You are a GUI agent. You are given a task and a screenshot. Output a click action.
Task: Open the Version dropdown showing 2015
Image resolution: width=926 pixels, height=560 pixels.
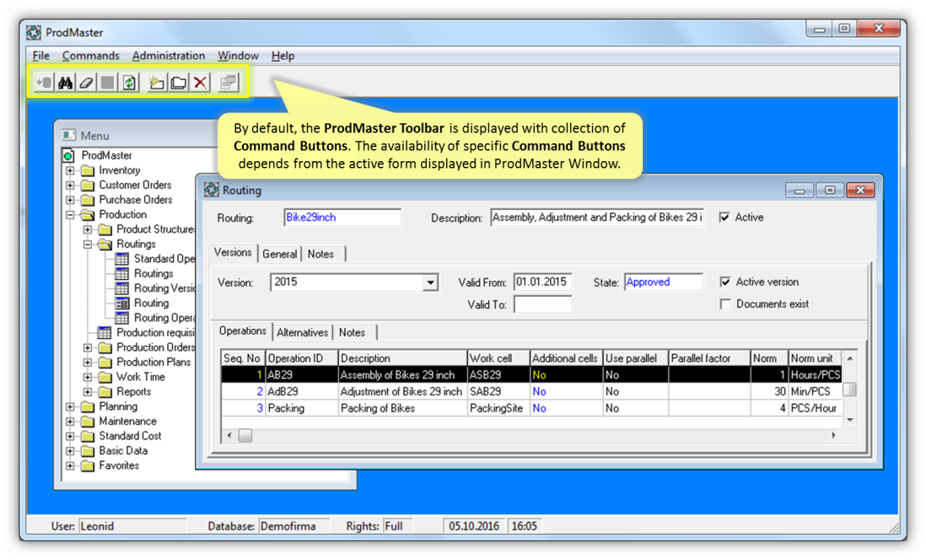click(x=430, y=283)
